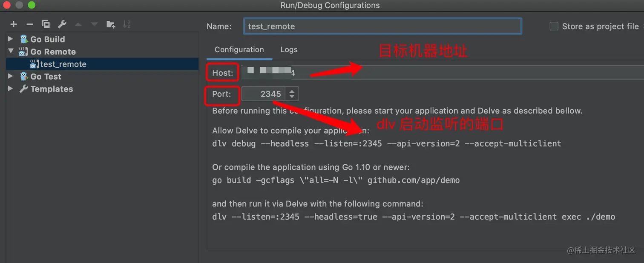Click the Go Remote gopher icon
This screenshot has width=644, height=263.
point(23,51)
